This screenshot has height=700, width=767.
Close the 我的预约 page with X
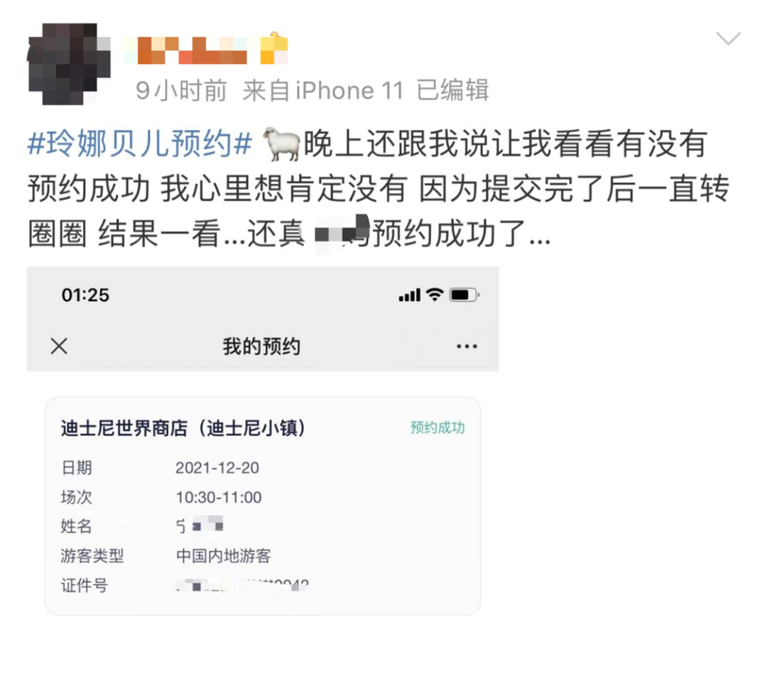[x=59, y=346]
